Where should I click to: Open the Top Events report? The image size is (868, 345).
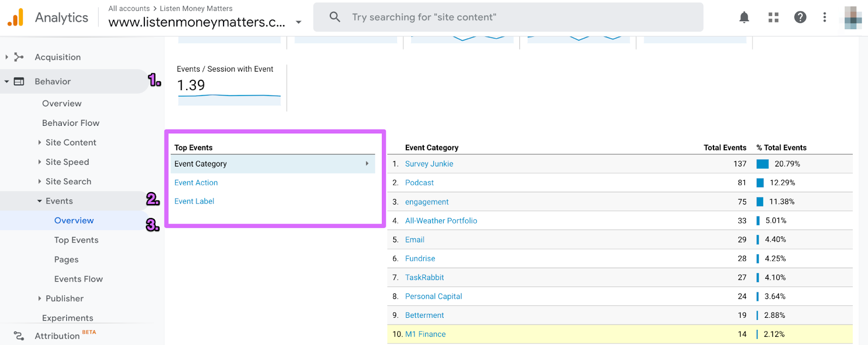pyautogui.click(x=76, y=240)
